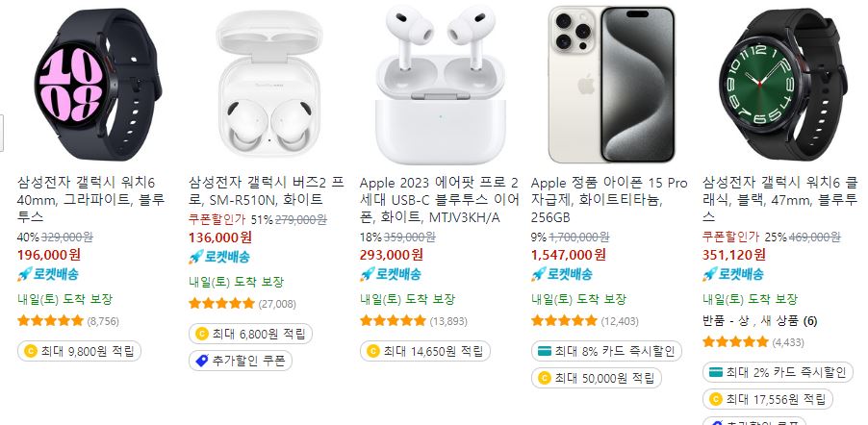Click the 최대 17,556원 적립 badge
The image size is (868, 425).
(x=767, y=399)
